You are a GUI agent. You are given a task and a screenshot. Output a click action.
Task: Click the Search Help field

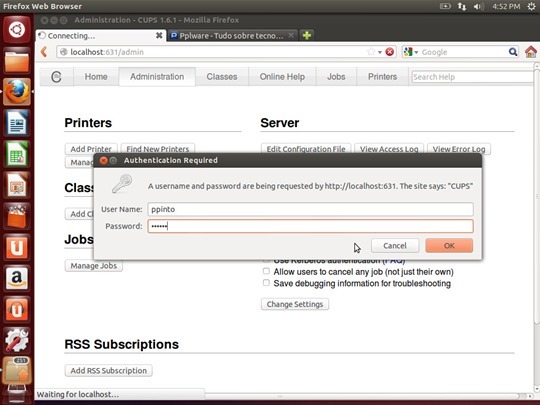pos(472,77)
